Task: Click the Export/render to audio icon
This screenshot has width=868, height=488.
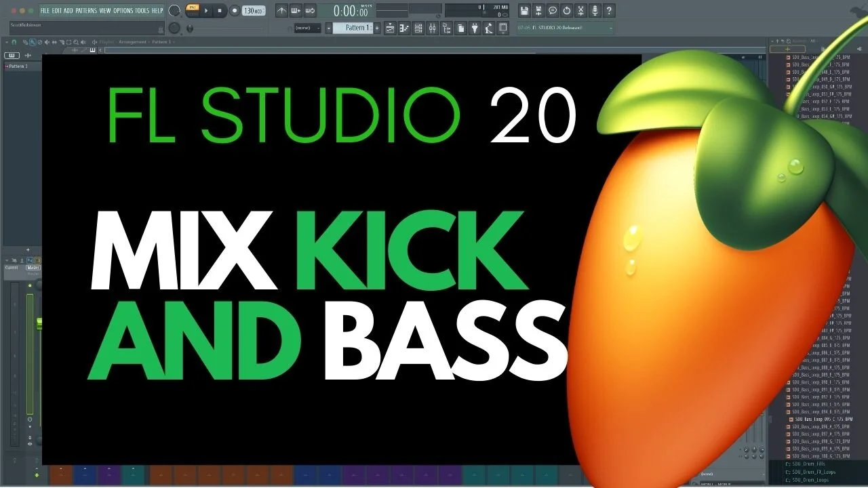Action: point(538,10)
